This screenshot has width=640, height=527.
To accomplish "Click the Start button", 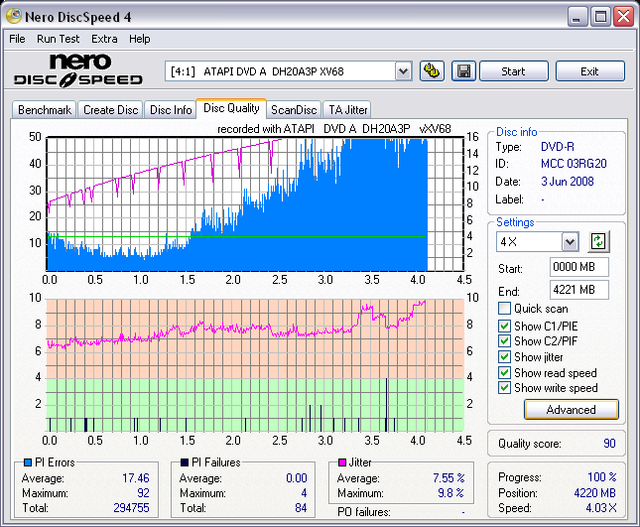I will (513, 71).
